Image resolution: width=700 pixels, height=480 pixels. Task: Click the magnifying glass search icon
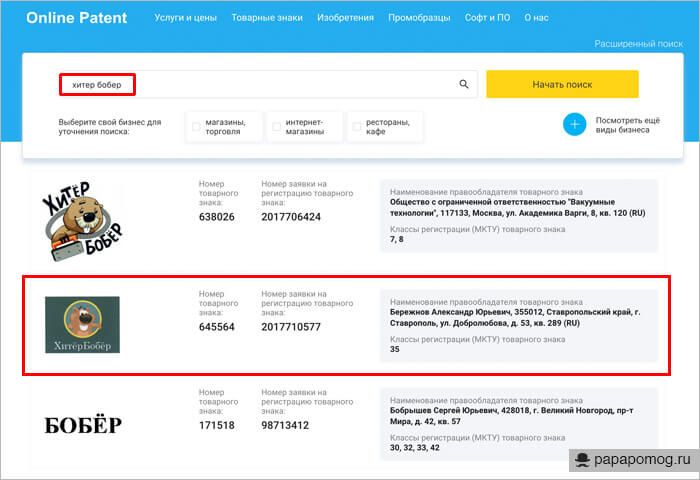464,84
